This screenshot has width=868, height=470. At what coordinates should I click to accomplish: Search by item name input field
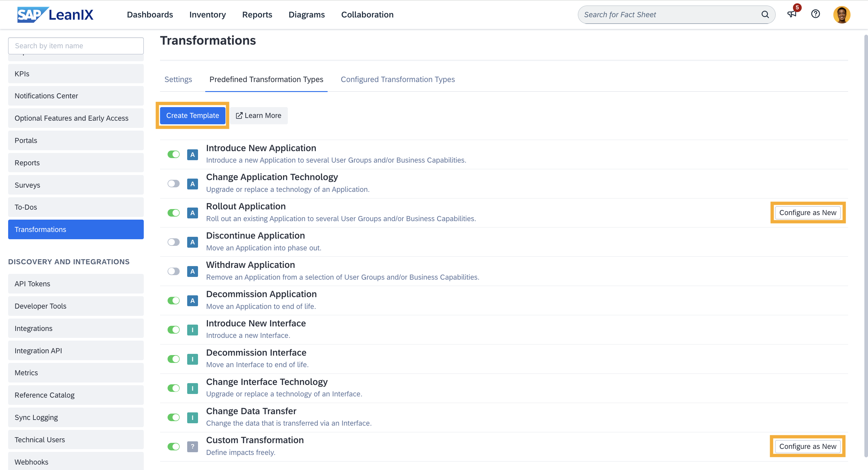coord(76,45)
